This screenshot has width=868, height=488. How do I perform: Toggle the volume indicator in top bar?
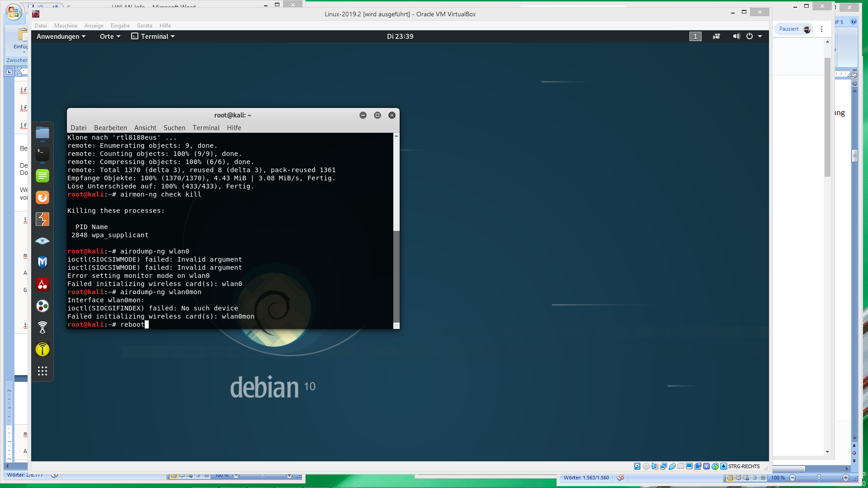coord(736,36)
